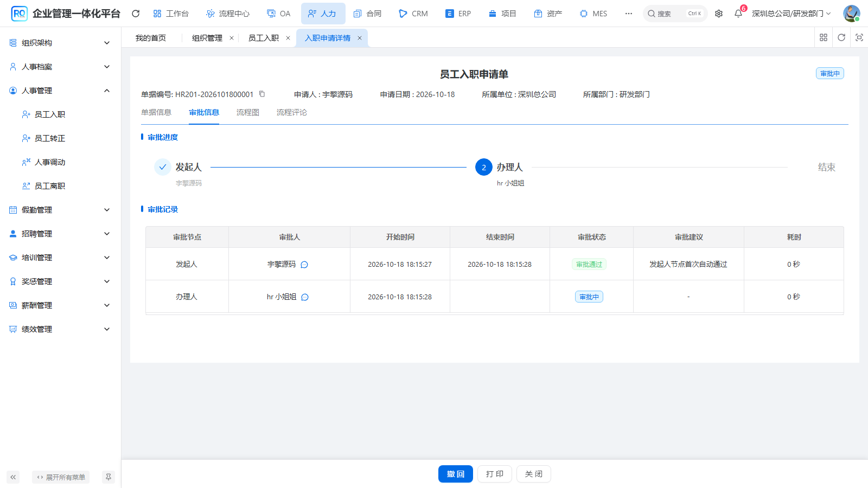This screenshot has width=868, height=488.
Task: Click the user avatar picture
Action: (x=851, y=14)
